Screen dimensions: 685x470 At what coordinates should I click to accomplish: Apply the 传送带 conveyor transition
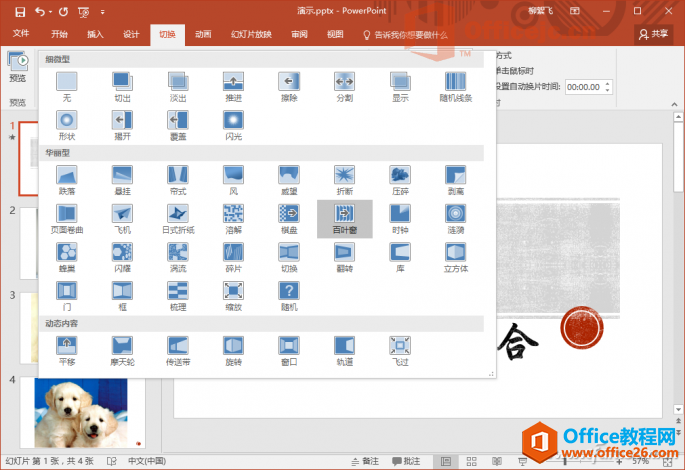coord(178,351)
